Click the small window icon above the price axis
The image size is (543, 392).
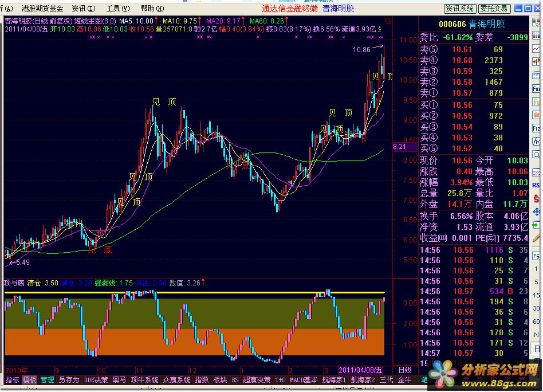point(388,21)
